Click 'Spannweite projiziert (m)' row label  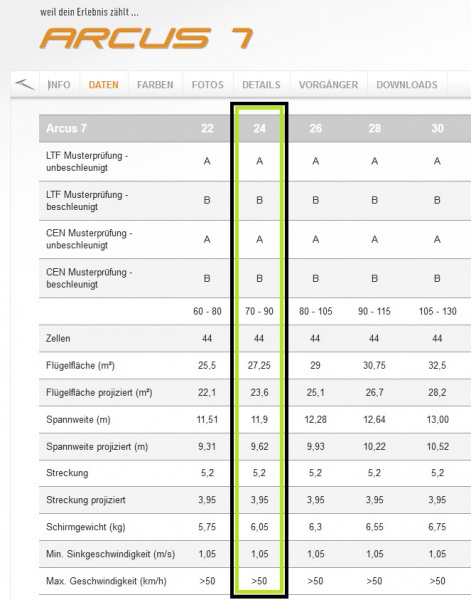point(97,447)
